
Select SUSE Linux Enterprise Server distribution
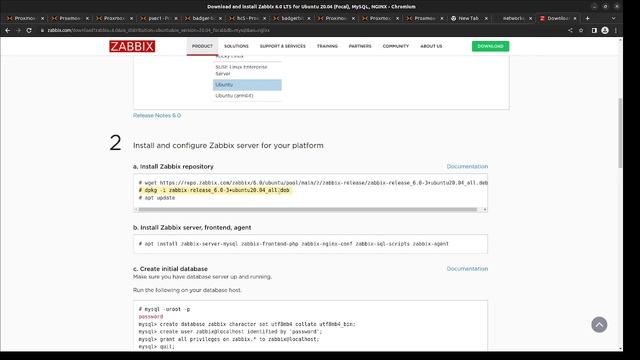click(247, 70)
